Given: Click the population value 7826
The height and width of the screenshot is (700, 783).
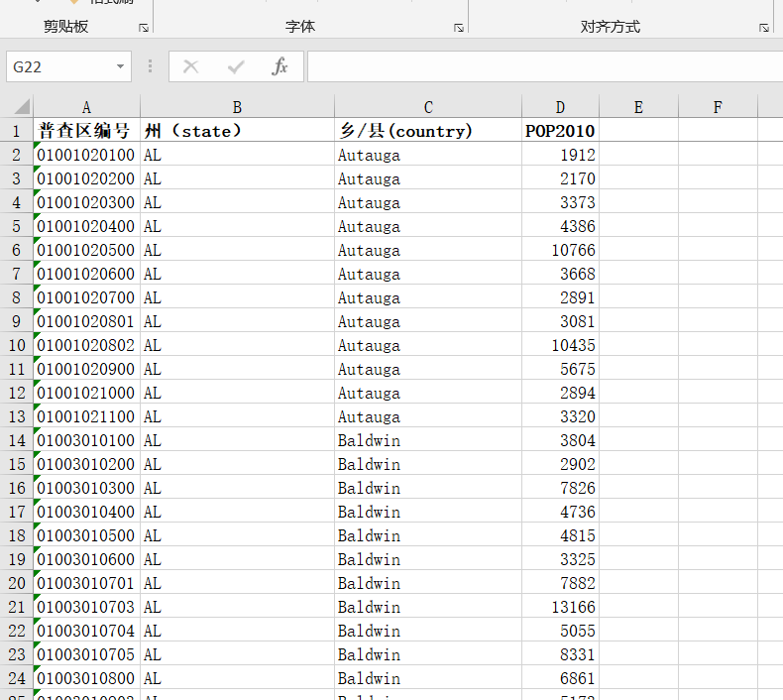Looking at the screenshot, I should 560,488.
